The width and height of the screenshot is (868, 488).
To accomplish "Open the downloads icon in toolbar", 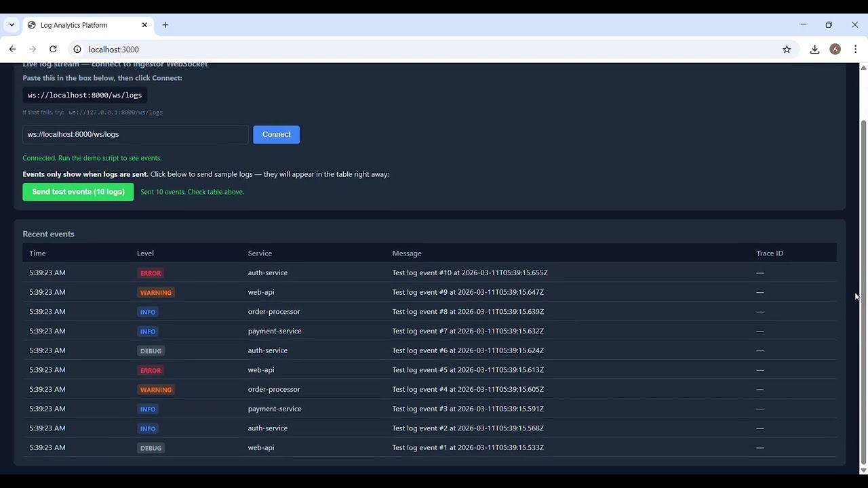I will point(815,49).
